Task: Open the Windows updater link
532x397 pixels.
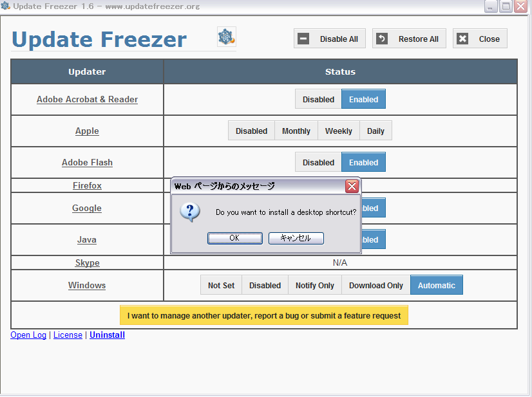Action: coord(87,285)
